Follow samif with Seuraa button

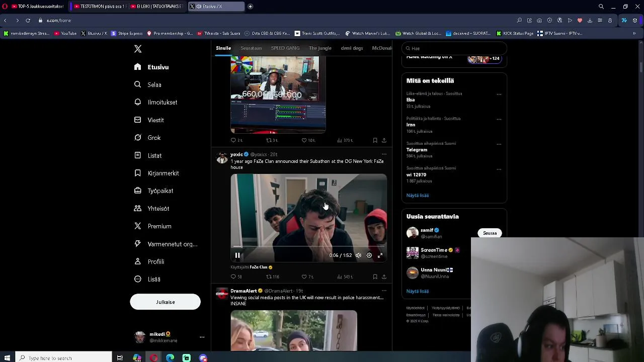coord(490,233)
